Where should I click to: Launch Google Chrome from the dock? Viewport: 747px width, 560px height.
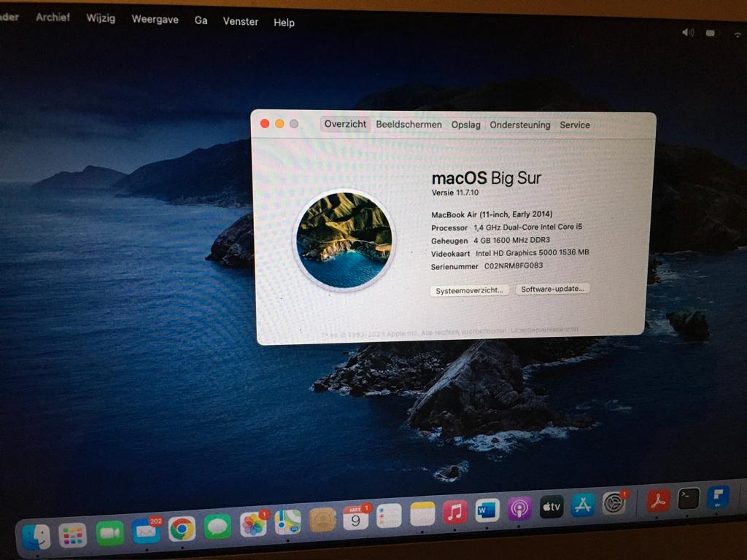tap(182, 529)
